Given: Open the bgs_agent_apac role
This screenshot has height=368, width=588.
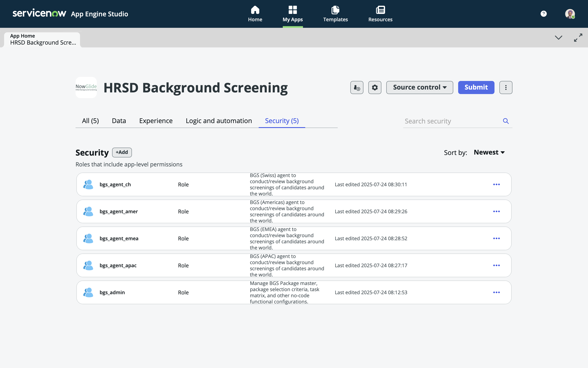Looking at the screenshot, I should click(118, 266).
